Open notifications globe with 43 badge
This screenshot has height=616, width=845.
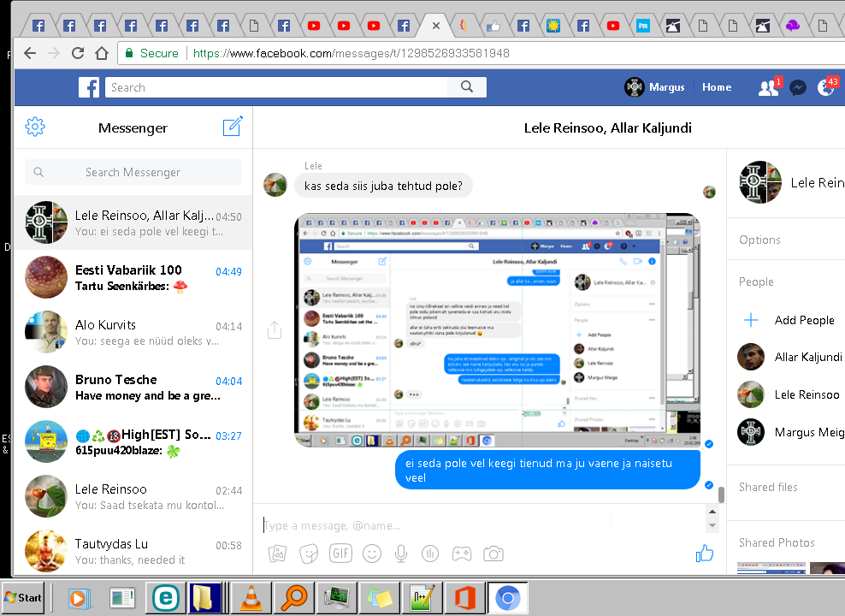coord(827,87)
